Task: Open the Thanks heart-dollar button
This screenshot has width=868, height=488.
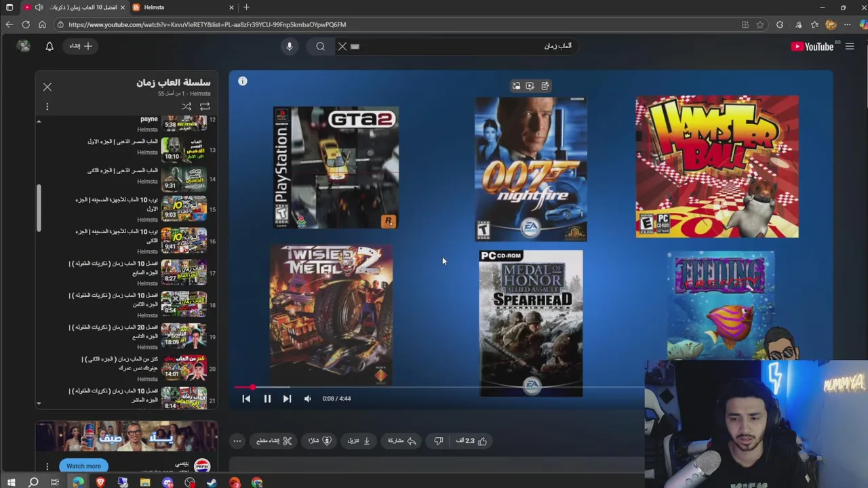Action: [x=319, y=441]
